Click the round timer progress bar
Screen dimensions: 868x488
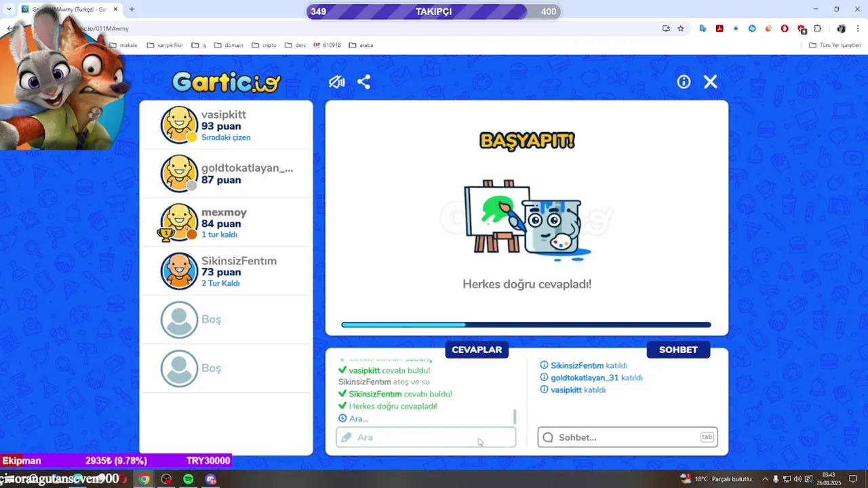point(526,325)
